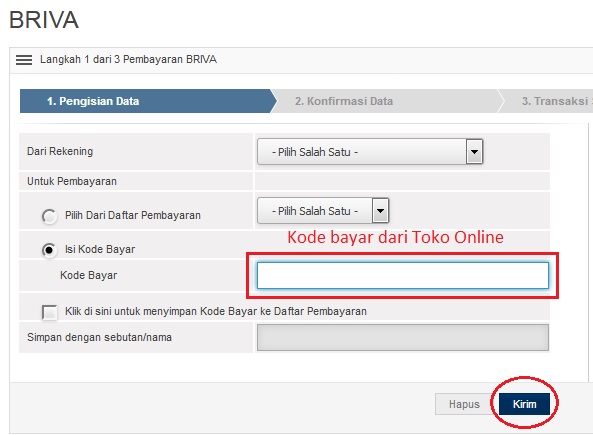The height and width of the screenshot is (435, 593).
Task: Open the Dari Rekening dropdown
Action: click(370, 152)
